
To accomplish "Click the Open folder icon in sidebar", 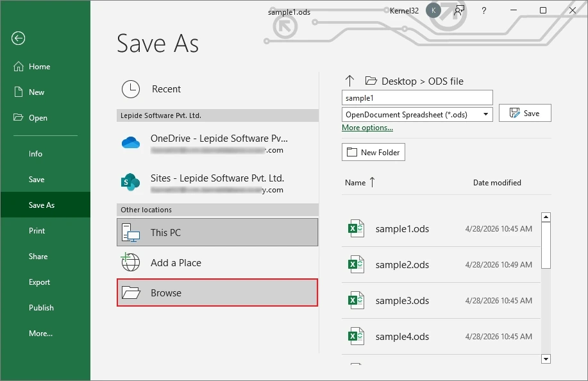I will (x=18, y=117).
